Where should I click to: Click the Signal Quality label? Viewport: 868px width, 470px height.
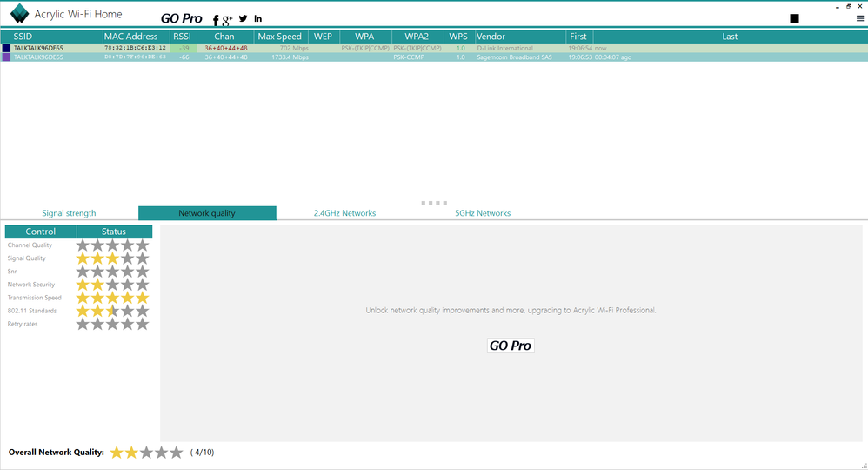point(27,258)
